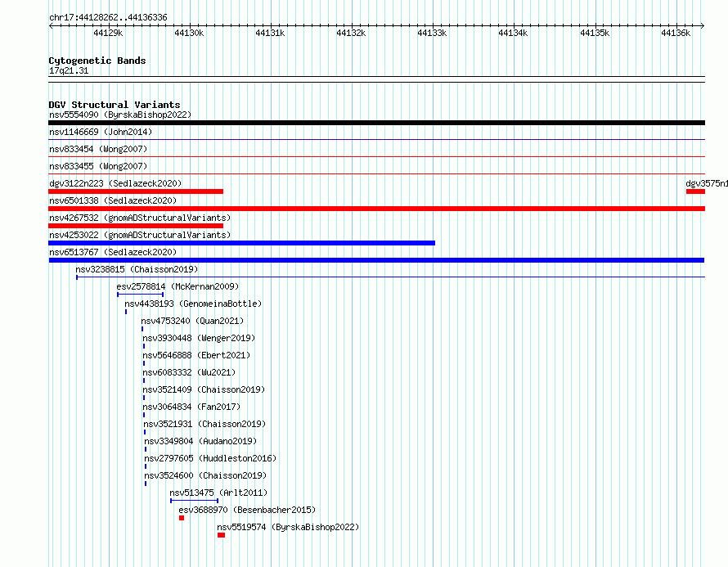Click the nsv4253022 (gnomADStructuralVariants) label
Viewport: 728px width, 567px height.
click(140, 235)
